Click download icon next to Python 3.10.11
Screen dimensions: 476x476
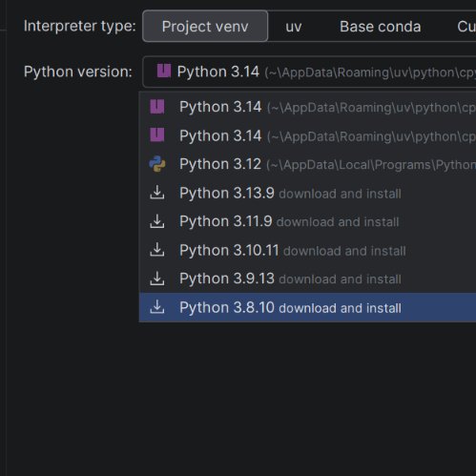tap(157, 250)
